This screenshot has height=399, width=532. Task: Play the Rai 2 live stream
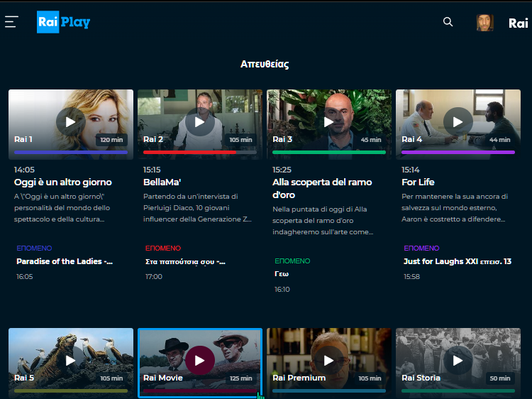pos(200,122)
